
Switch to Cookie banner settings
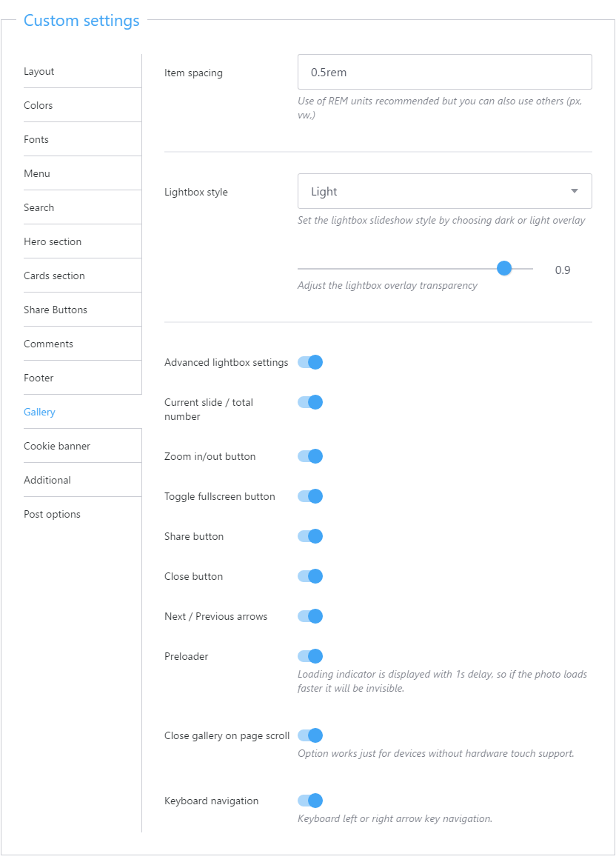[x=57, y=446]
